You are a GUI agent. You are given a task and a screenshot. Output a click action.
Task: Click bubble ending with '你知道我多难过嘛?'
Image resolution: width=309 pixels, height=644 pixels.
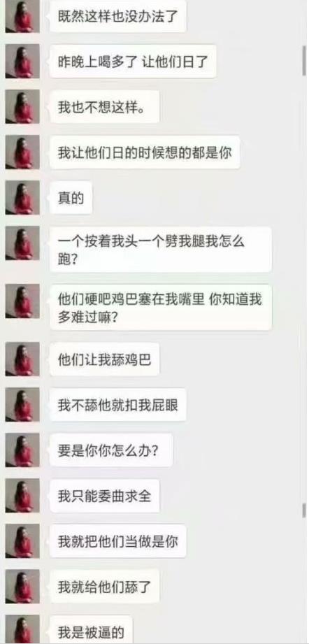tap(161, 307)
